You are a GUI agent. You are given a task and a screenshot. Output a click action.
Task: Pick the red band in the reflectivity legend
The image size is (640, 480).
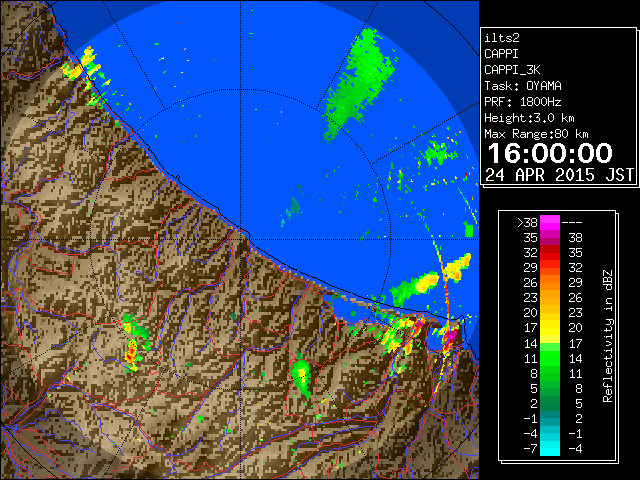point(550,253)
